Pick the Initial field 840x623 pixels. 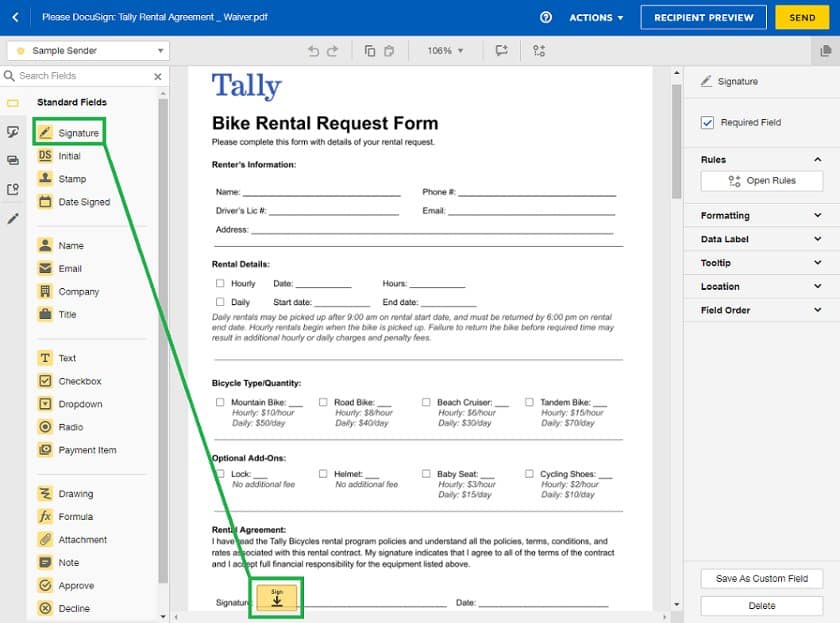tap(59, 156)
